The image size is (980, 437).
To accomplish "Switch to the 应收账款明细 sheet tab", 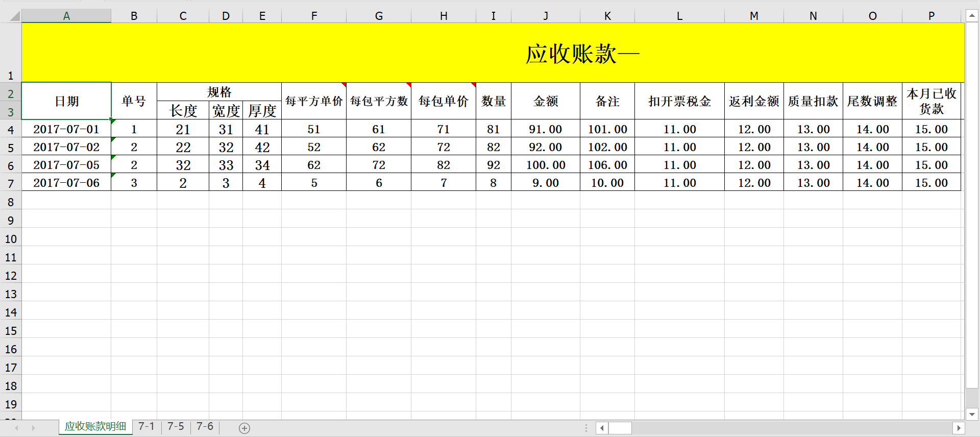I will point(95,426).
